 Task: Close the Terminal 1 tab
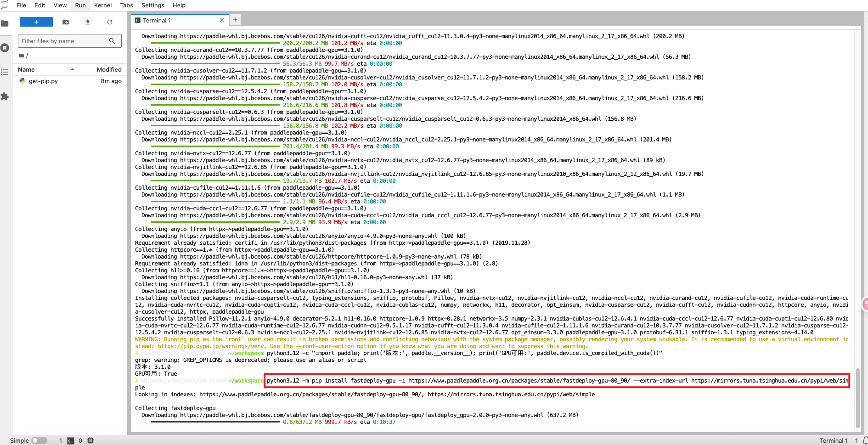pyautogui.click(x=222, y=20)
